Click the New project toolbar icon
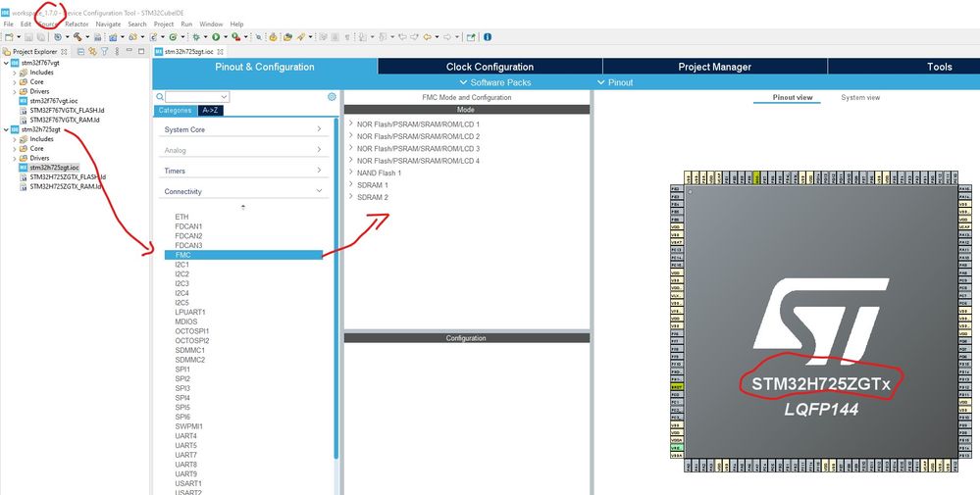This screenshot has height=495, width=980. 9,37
